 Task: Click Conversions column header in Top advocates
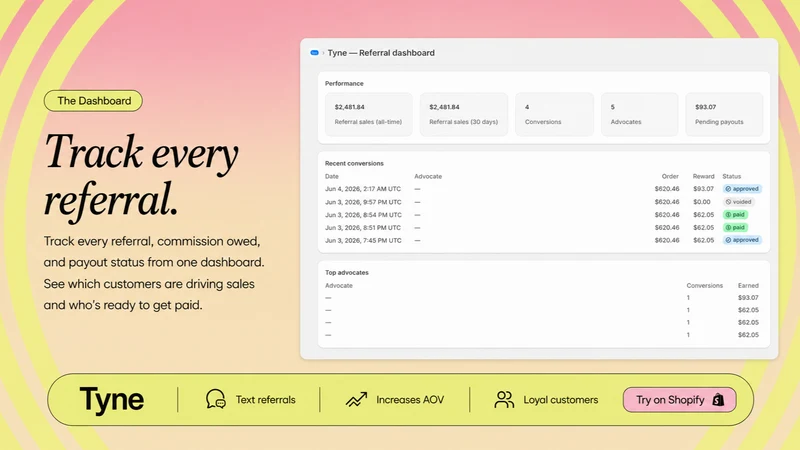click(705, 285)
